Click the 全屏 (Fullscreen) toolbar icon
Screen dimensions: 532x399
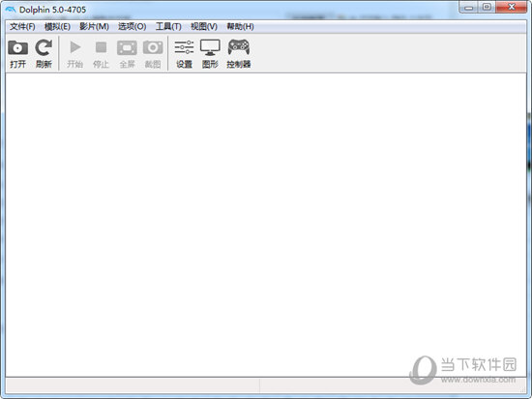click(127, 47)
